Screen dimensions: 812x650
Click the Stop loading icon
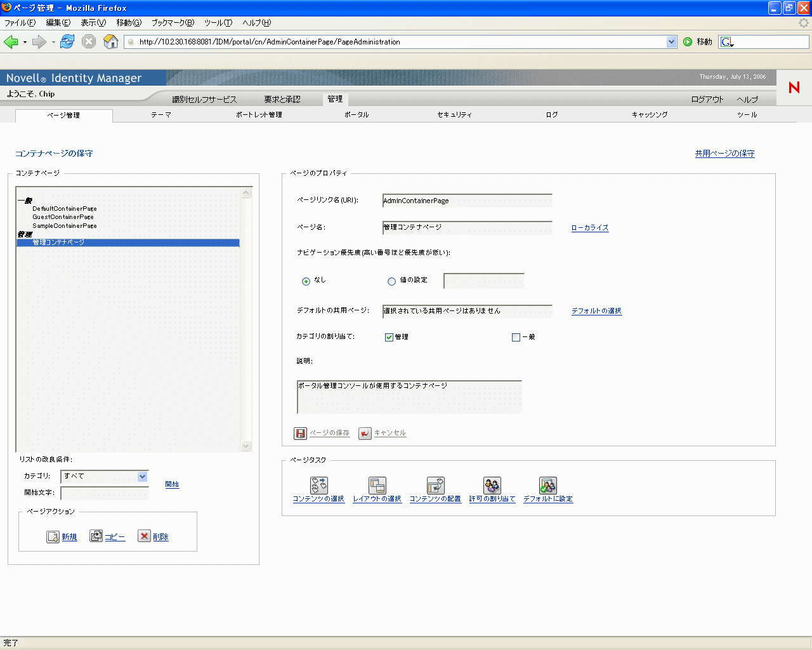[89, 42]
